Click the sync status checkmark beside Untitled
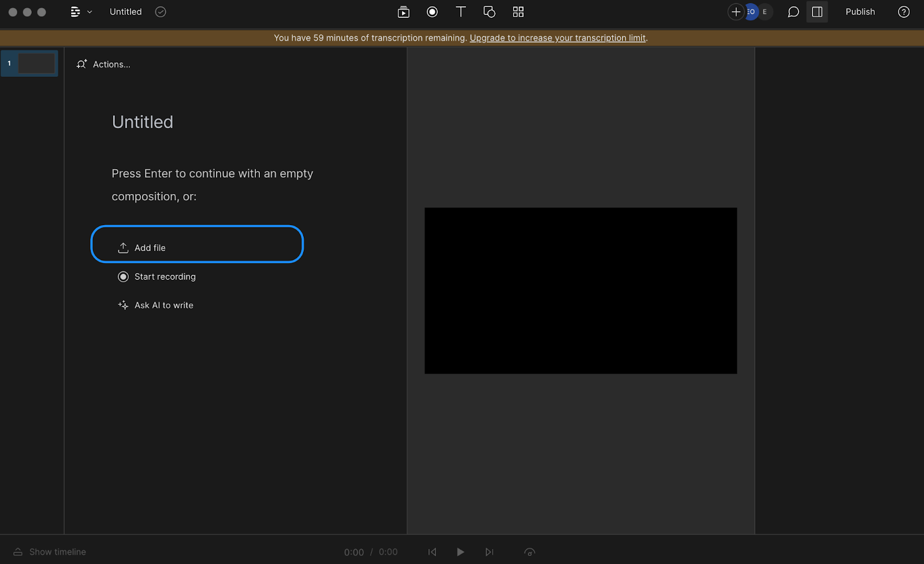Image resolution: width=924 pixels, height=564 pixels. tap(160, 12)
